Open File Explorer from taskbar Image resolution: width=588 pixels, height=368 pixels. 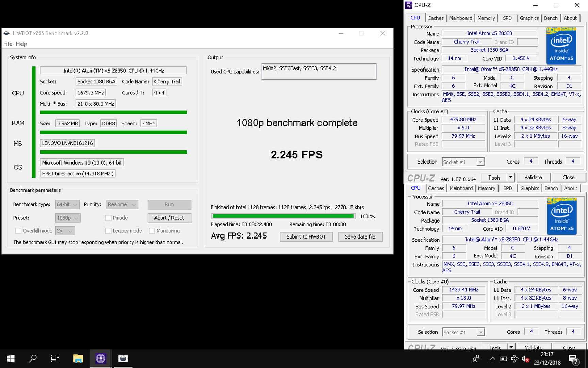[78, 358]
